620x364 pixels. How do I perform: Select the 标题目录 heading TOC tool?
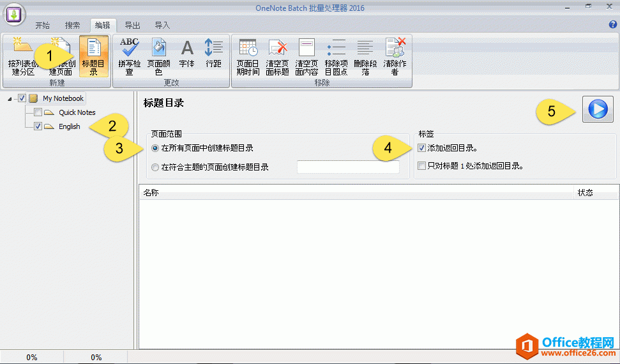pos(94,56)
